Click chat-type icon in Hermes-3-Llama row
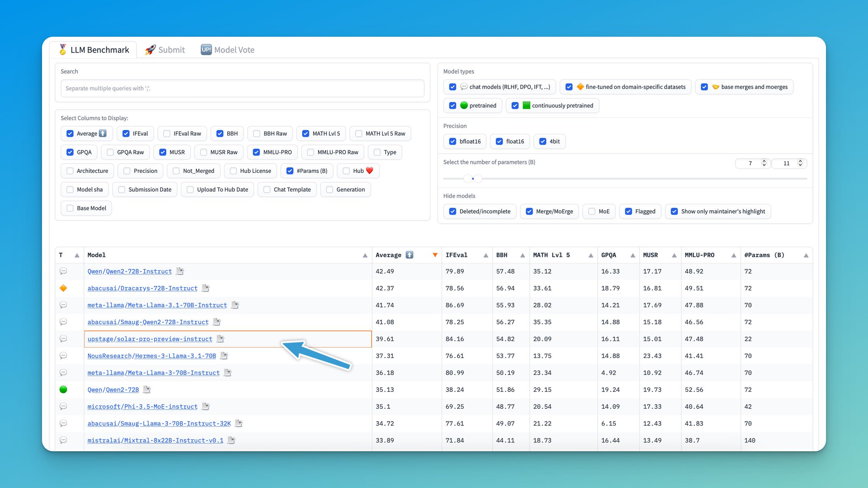The height and width of the screenshot is (488, 868). pos(63,356)
